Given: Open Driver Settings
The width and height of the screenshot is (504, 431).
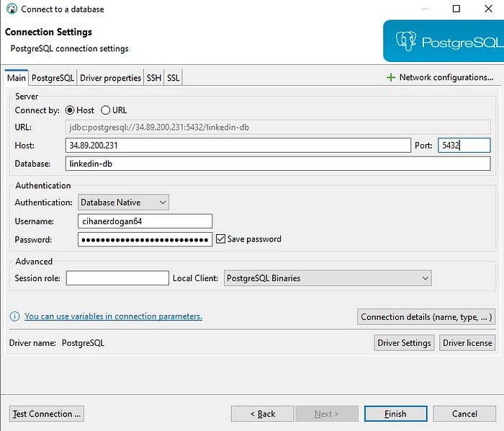Looking at the screenshot, I should pos(404,343).
